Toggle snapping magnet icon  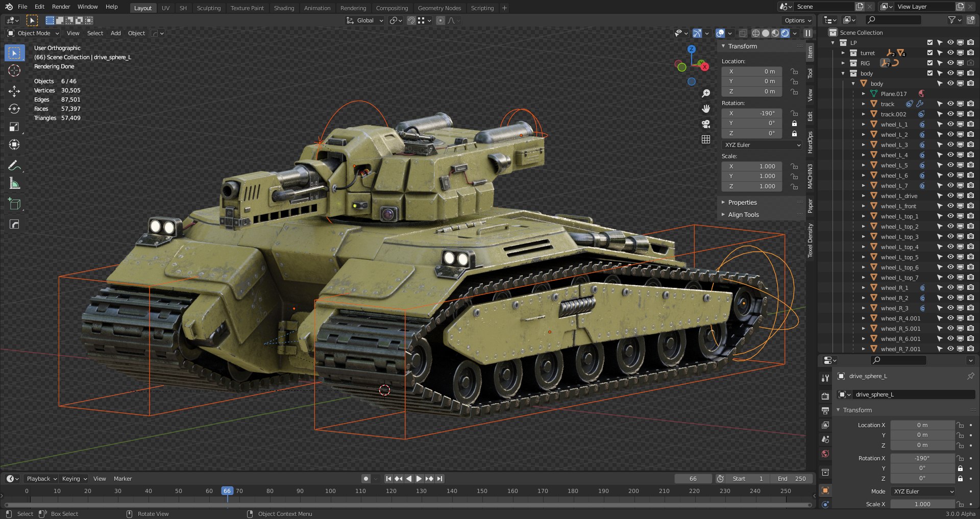coord(411,20)
